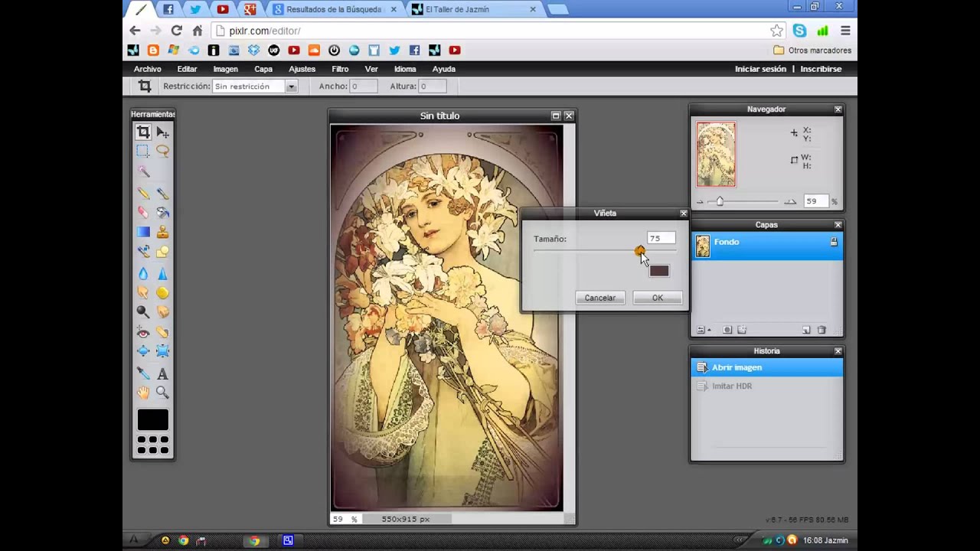Delete layer with the trash icon
Screen dimensions: 980x551
coord(822,330)
